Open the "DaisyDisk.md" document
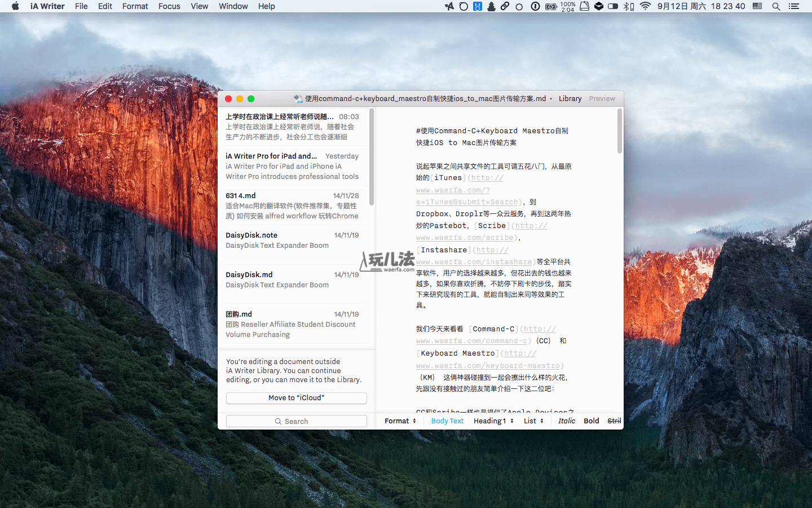Image resolution: width=812 pixels, height=508 pixels. [293, 284]
